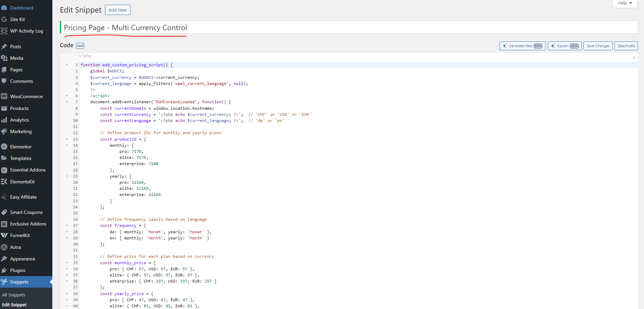Open the Appearance menu

click(22, 259)
